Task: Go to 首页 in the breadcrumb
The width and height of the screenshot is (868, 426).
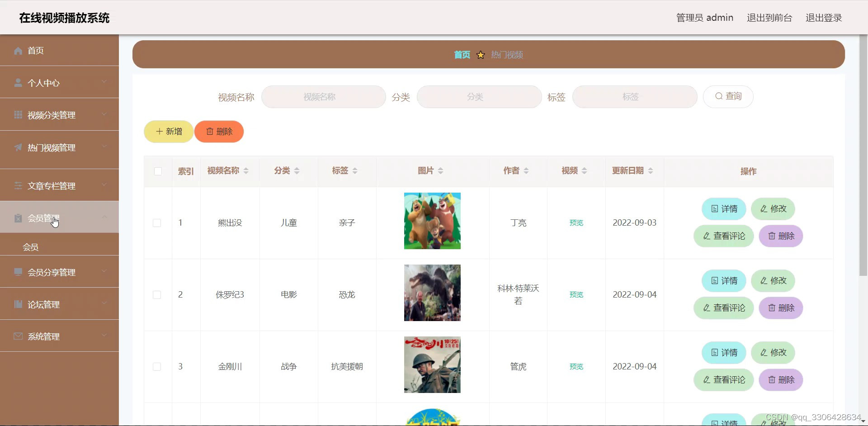Action: [462, 55]
